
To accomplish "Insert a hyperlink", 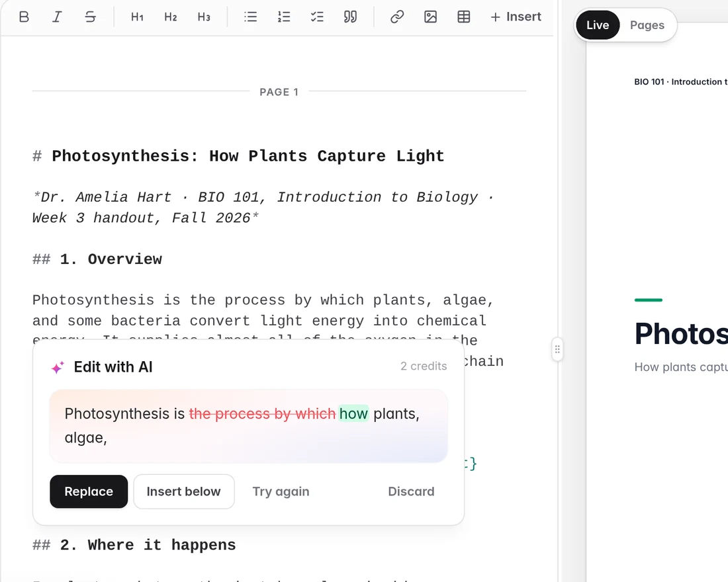I will coord(397,17).
